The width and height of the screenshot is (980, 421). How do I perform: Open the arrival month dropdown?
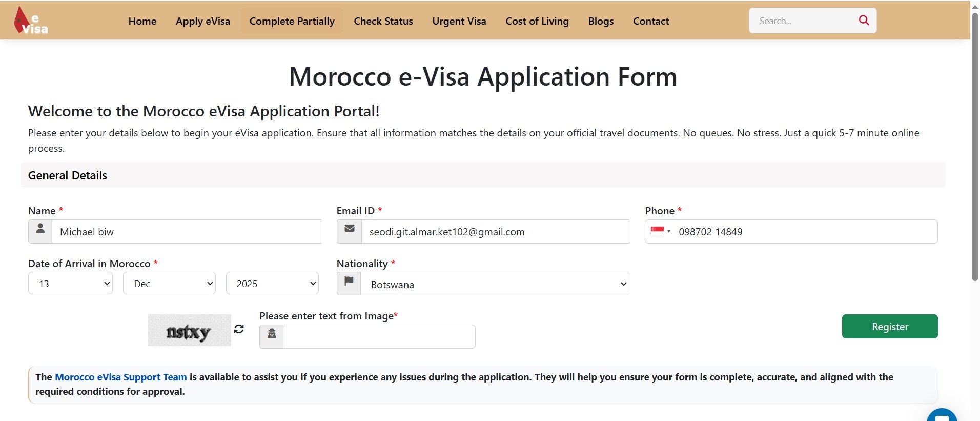pyautogui.click(x=169, y=284)
